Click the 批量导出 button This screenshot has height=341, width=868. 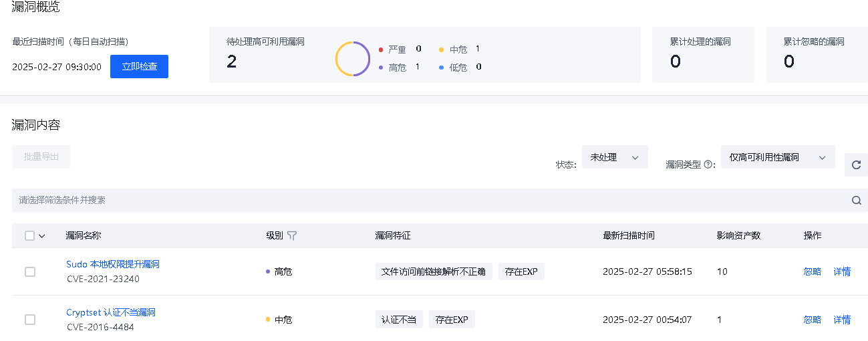point(41,156)
